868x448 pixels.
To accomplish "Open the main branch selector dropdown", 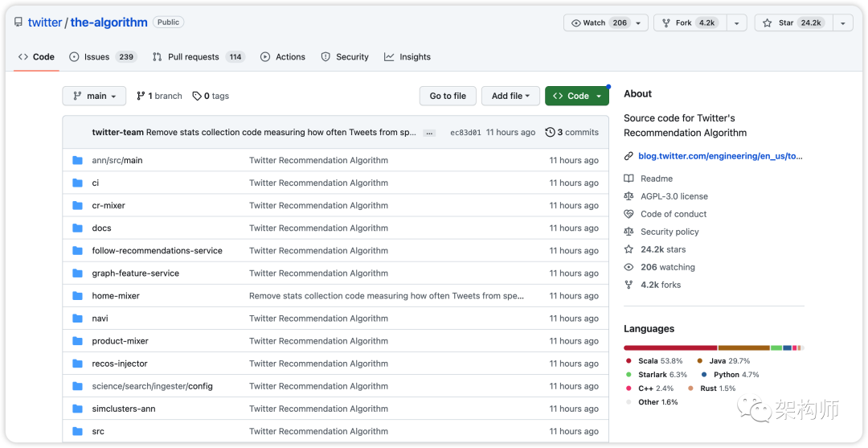I will (94, 96).
